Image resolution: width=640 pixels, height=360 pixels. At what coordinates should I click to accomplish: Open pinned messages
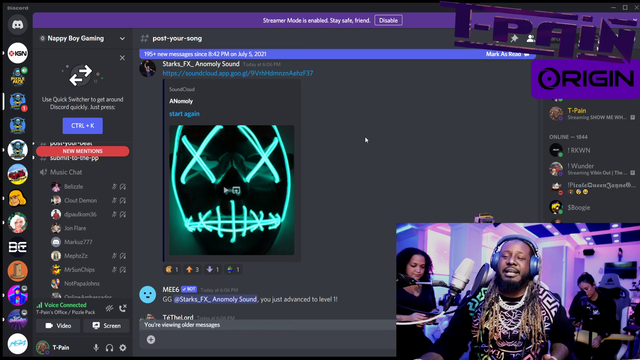[x=514, y=38]
